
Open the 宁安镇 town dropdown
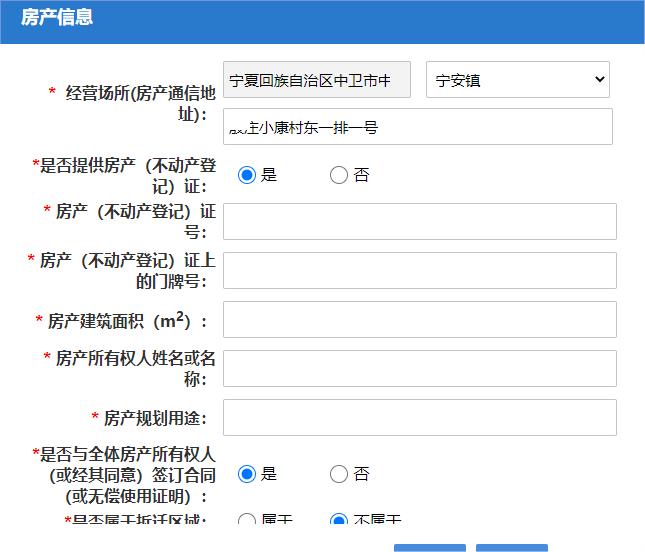[x=517, y=80]
